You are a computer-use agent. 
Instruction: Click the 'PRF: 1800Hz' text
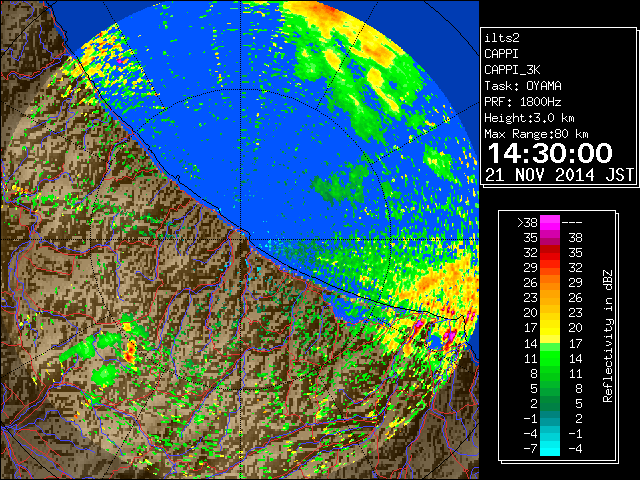[x=523, y=102]
